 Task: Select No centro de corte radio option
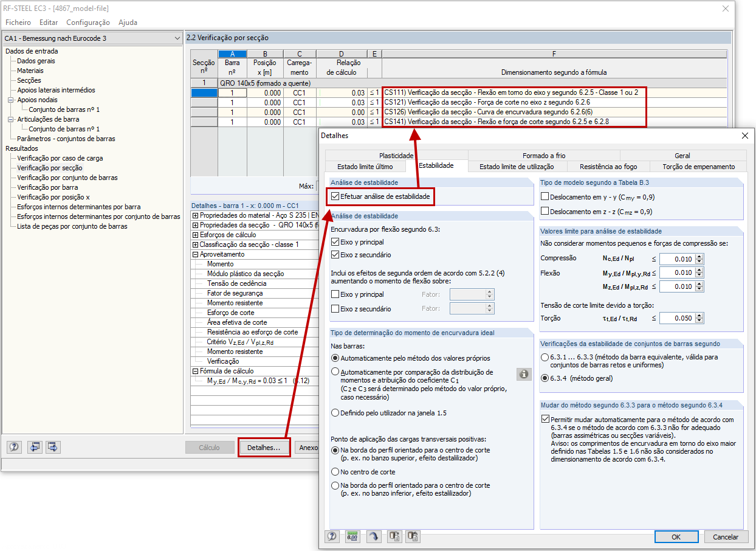click(335, 472)
